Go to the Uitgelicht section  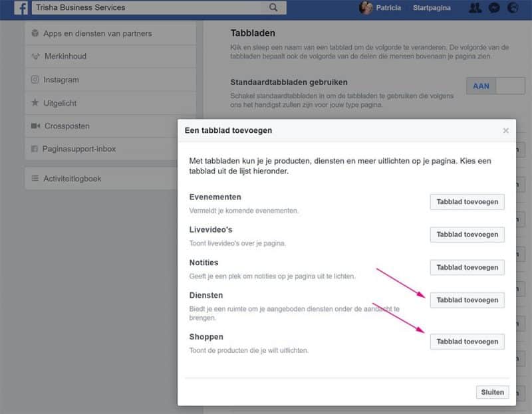pyautogui.click(x=110, y=103)
